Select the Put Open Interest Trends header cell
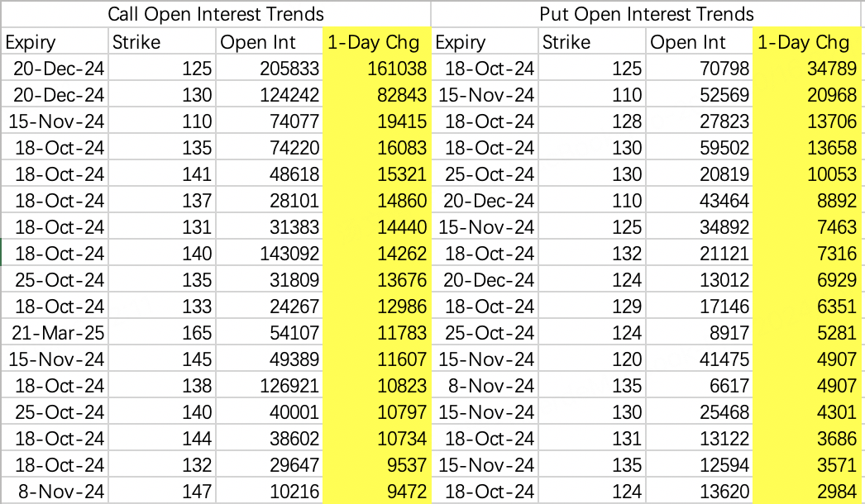This screenshot has height=504, width=865. [x=646, y=14]
